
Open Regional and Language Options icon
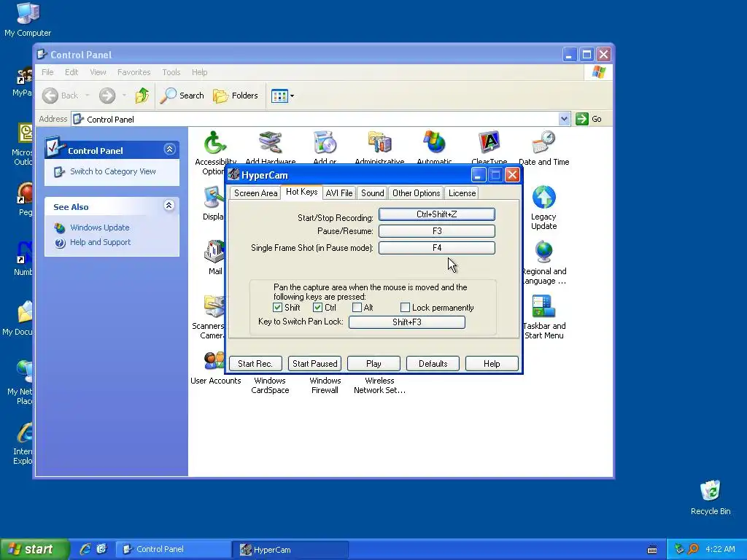(x=543, y=262)
